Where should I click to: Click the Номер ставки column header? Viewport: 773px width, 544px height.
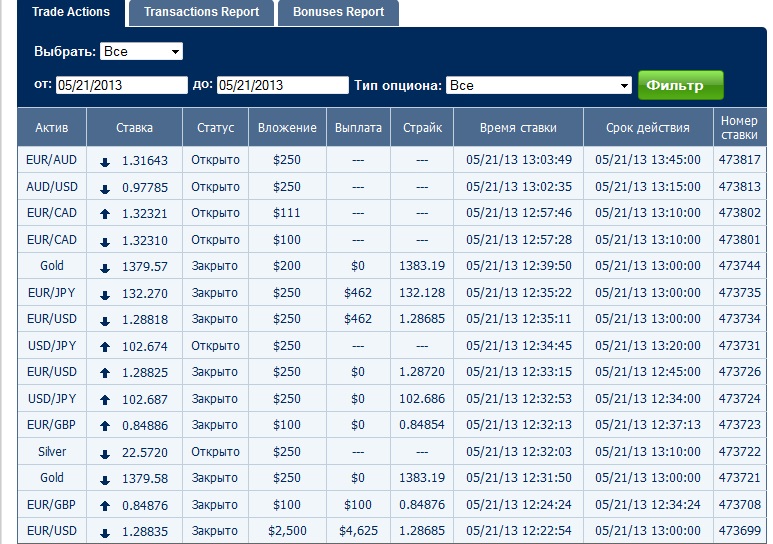click(739, 128)
